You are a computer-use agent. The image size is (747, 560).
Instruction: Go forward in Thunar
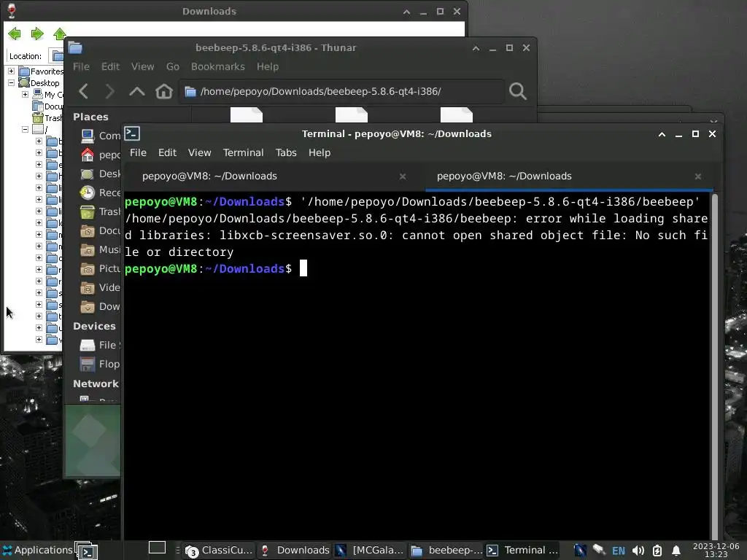(x=109, y=91)
